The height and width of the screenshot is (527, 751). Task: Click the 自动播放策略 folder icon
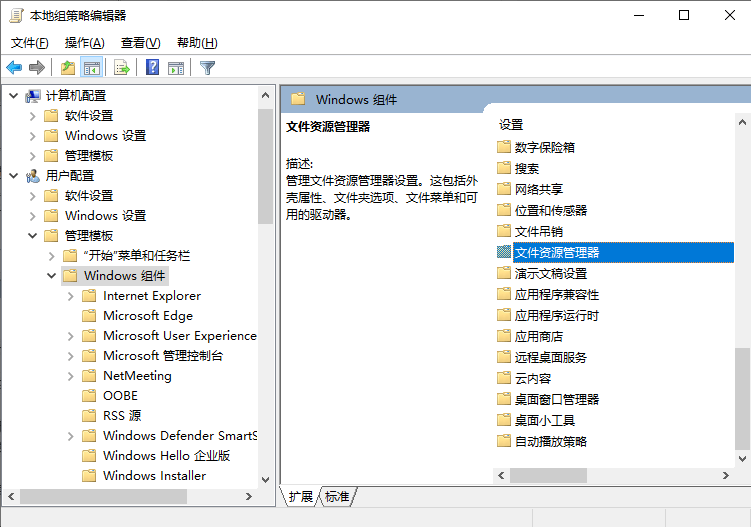[503, 441]
